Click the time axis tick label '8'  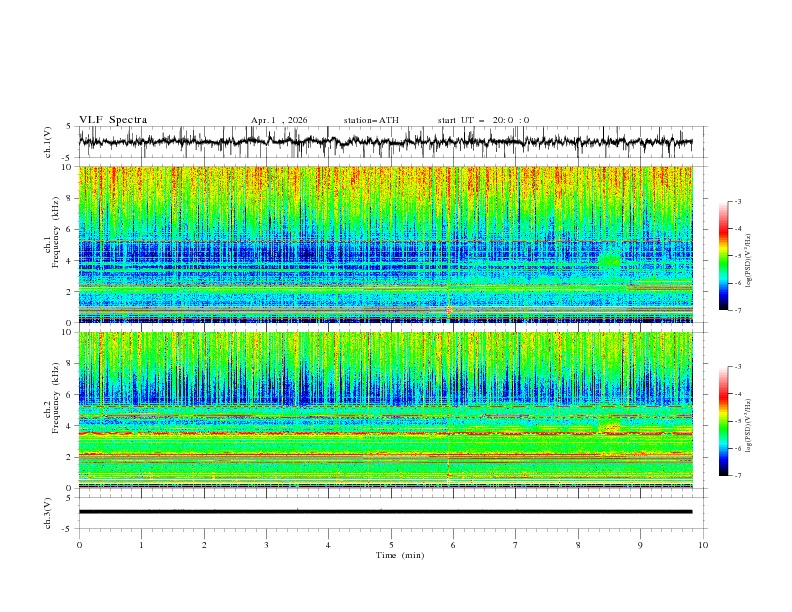[578, 545]
